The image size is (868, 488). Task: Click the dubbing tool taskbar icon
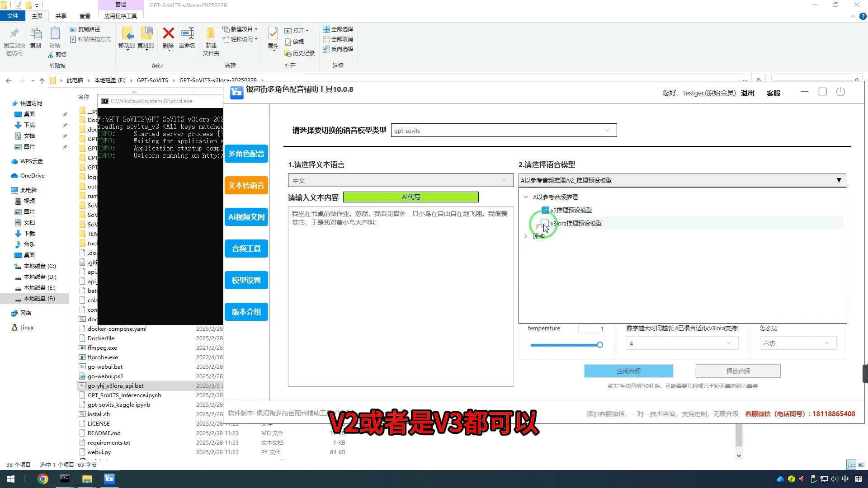109,479
